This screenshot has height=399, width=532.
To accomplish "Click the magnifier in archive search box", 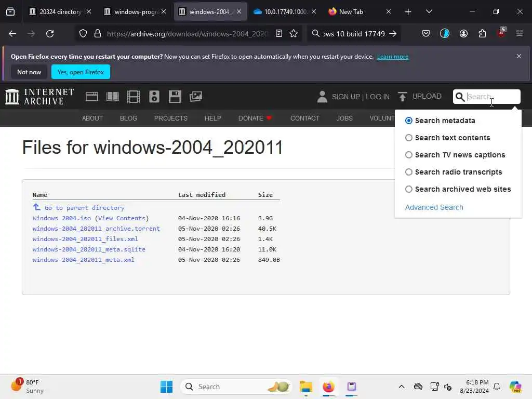I will 460,97.
